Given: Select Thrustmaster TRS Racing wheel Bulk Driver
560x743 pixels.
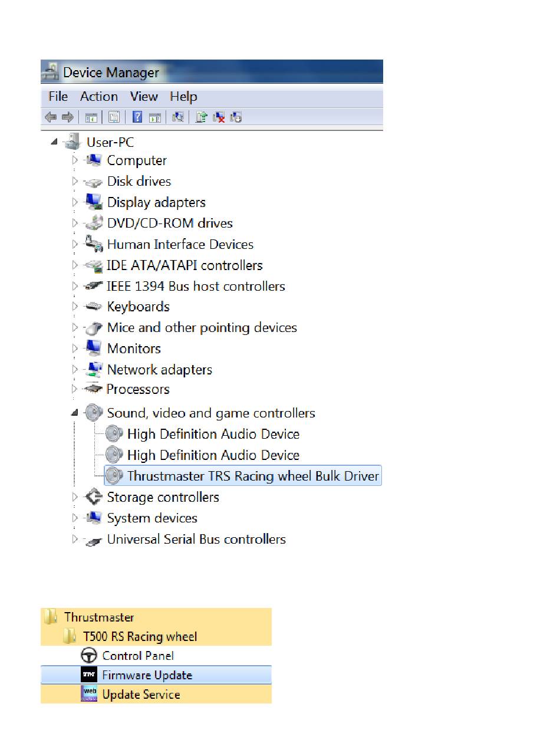Looking at the screenshot, I should pos(243,476).
